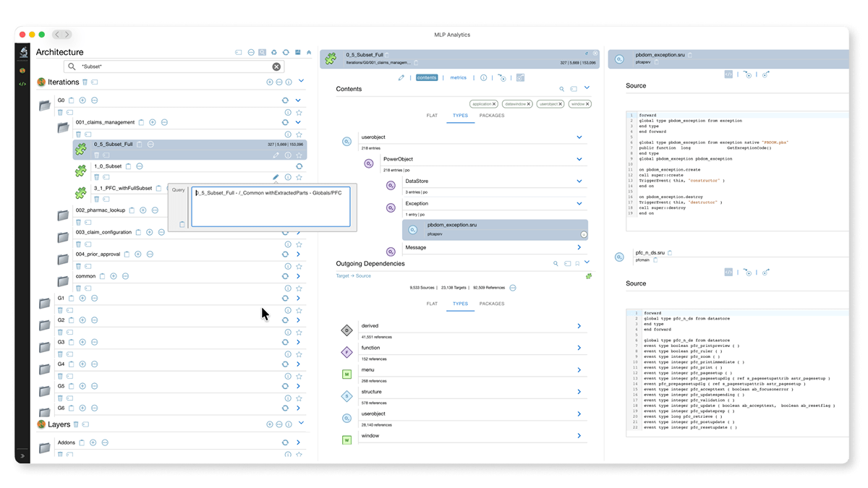
Task: Click the Target → Source direction link
Action: click(x=353, y=276)
